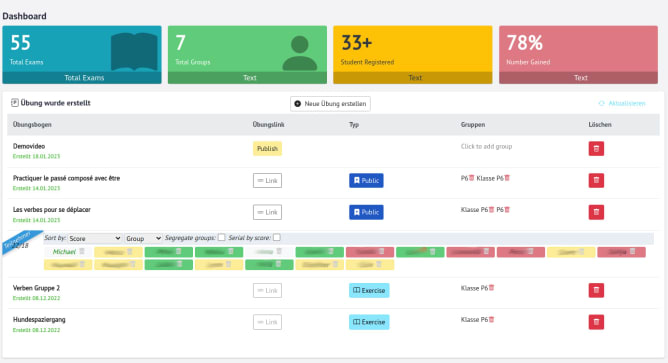Open Link for Hundespaziergang
The height and width of the screenshot is (363, 668).
click(x=267, y=322)
